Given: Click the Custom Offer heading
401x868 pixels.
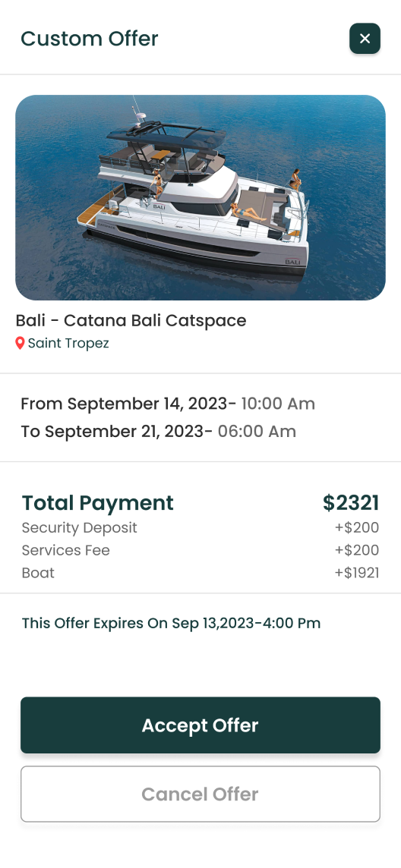Looking at the screenshot, I should [x=89, y=39].
